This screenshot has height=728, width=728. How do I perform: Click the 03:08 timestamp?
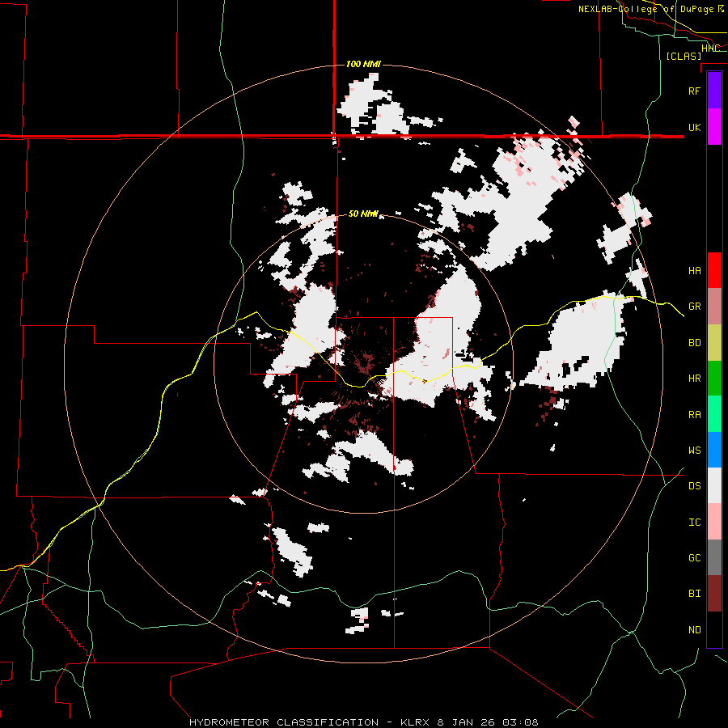coord(519,722)
